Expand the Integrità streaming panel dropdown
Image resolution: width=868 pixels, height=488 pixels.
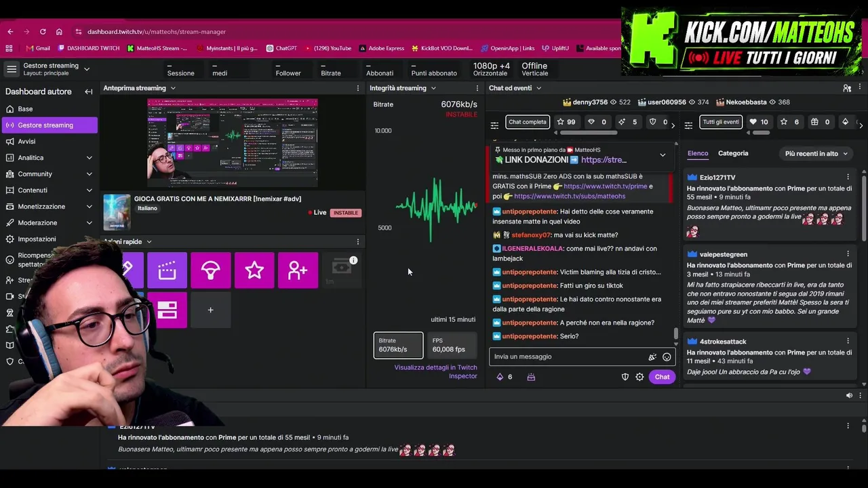click(x=433, y=88)
